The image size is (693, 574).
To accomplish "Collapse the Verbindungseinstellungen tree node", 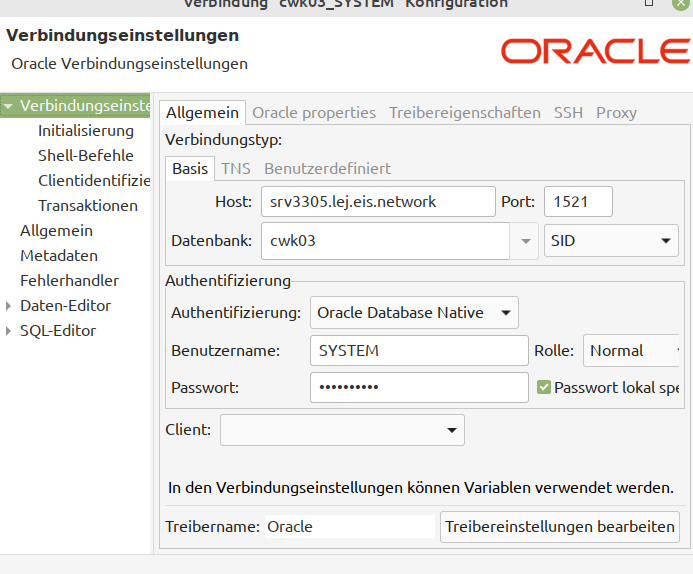I will 9,105.
